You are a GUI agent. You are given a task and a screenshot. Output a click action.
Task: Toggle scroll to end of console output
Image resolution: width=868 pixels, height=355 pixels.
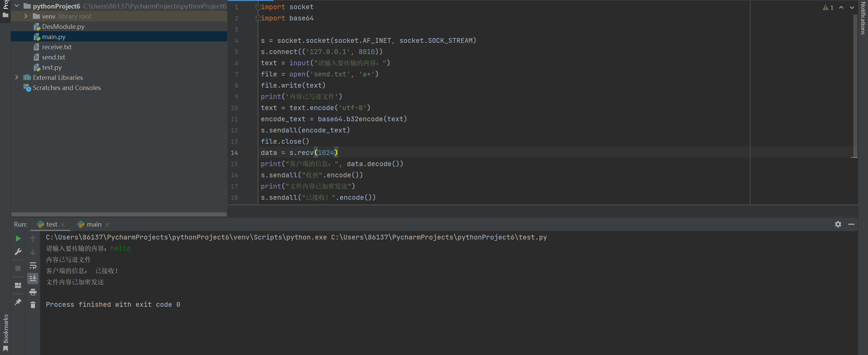point(33,279)
